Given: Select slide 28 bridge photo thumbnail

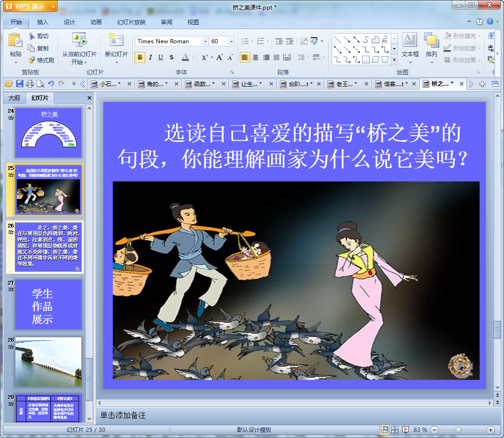Looking at the screenshot, I should (48, 362).
